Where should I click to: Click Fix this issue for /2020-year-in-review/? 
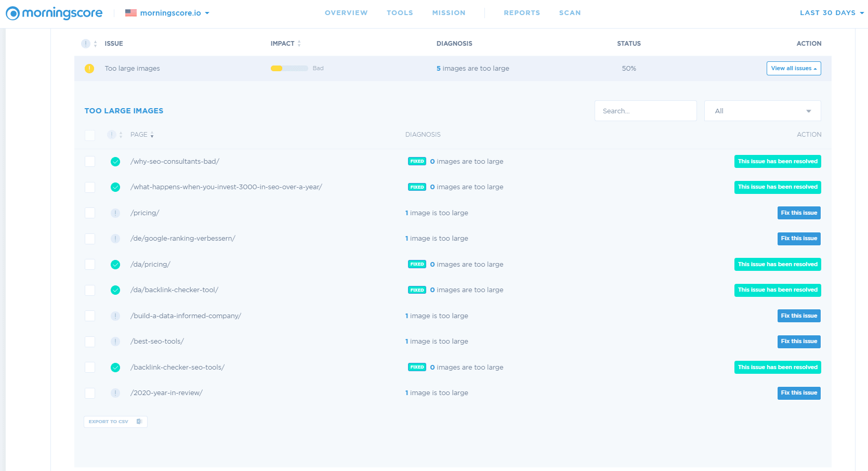pos(799,393)
